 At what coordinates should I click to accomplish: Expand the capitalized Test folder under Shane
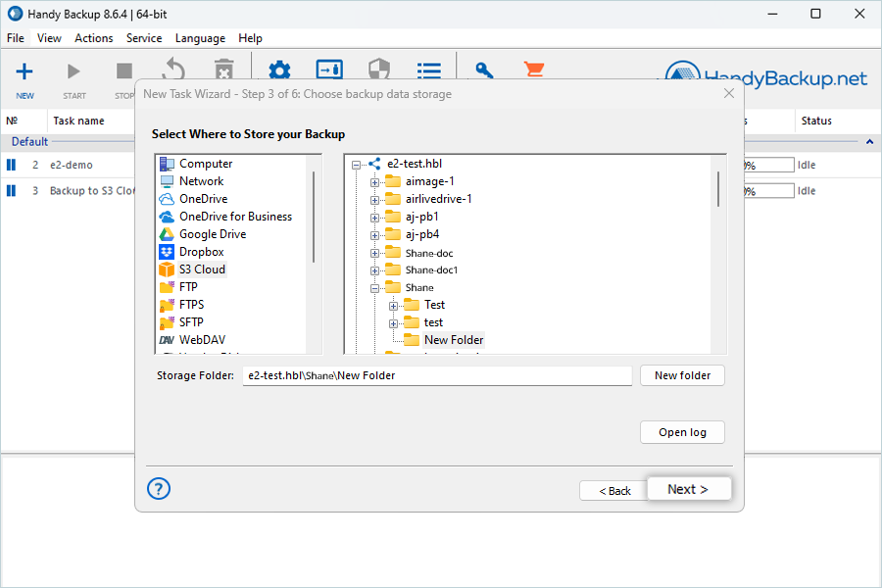coord(393,306)
